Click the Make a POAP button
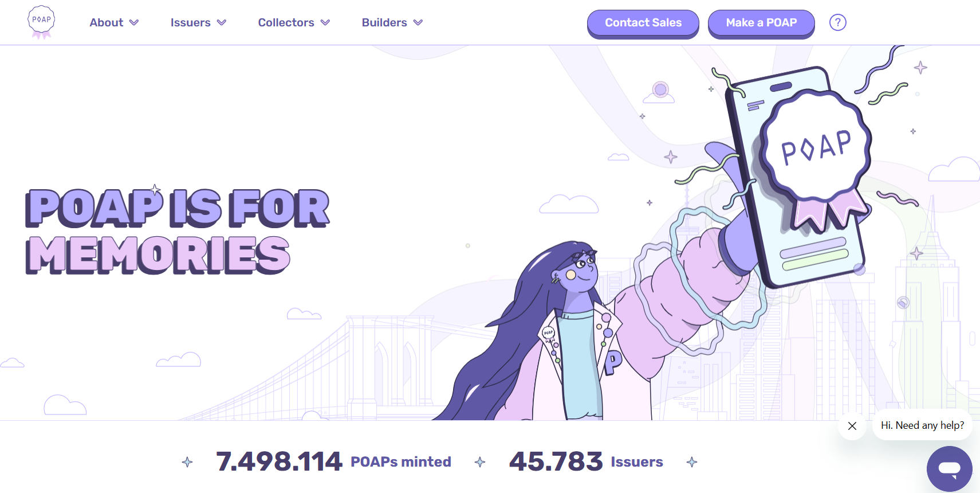Image resolution: width=980 pixels, height=493 pixels. (761, 23)
